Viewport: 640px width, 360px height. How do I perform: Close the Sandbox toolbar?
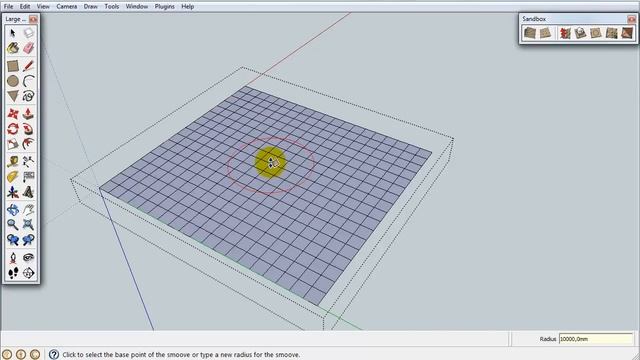tap(631, 19)
